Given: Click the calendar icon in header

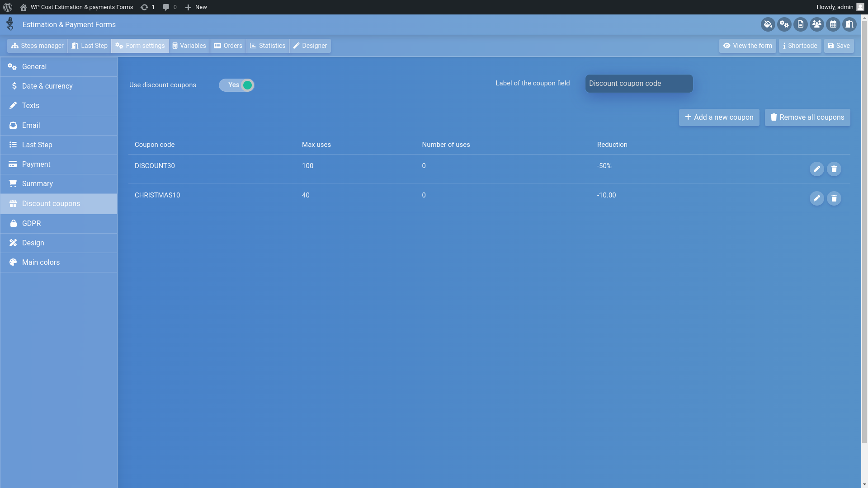Looking at the screenshot, I should coord(833,24).
